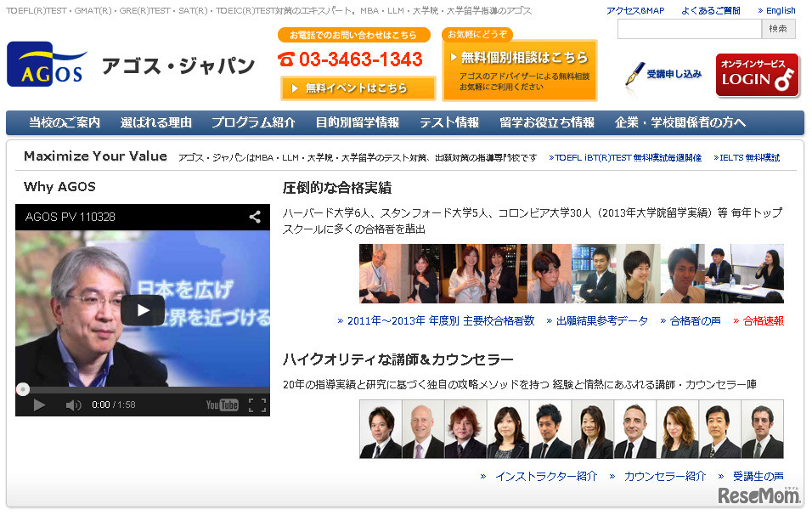
Task: Open テスト情報 menu
Action: (x=449, y=122)
